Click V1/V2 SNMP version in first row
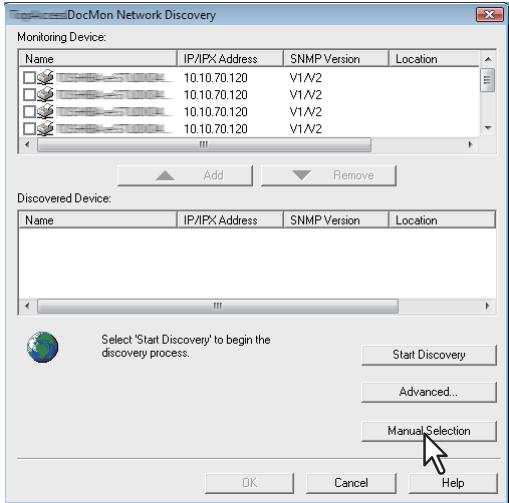 pos(306,78)
